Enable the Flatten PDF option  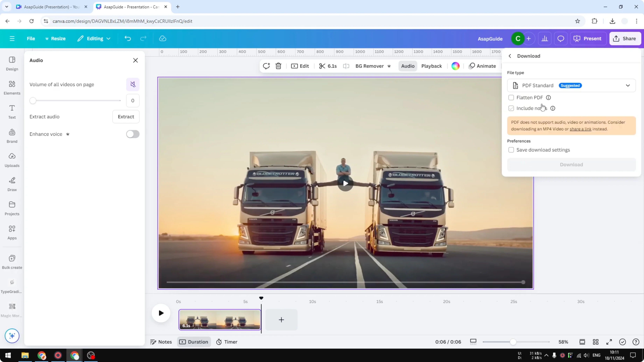(x=511, y=97)
